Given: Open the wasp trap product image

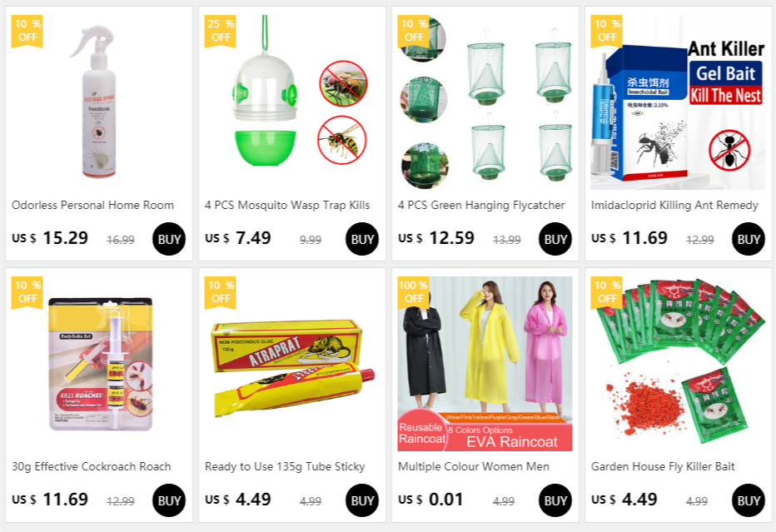Looking at the screenshot, I should (292, 102).
